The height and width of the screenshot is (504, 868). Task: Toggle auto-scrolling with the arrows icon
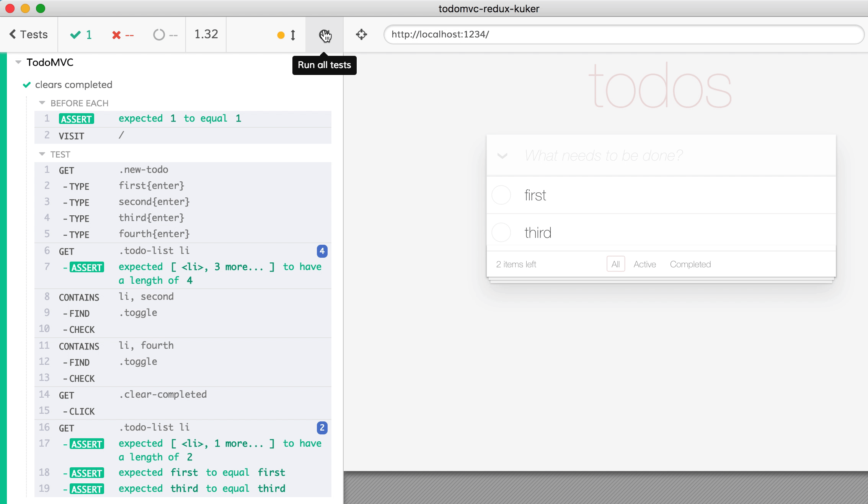click(293, 35)
